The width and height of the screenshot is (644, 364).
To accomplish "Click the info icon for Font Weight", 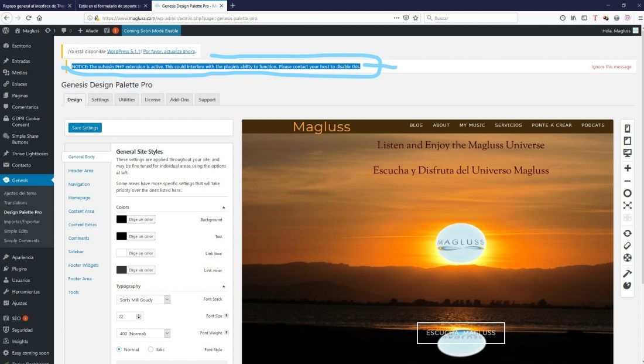I will [227, 333].
